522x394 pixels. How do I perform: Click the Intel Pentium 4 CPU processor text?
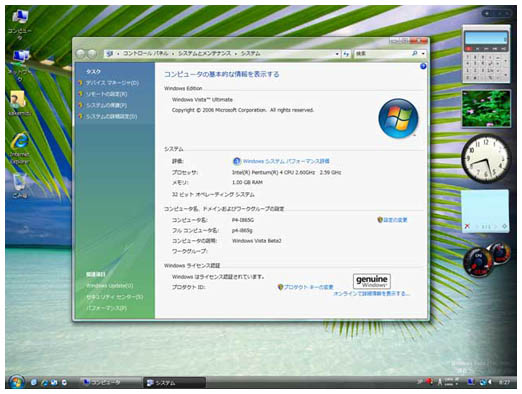[x=286, y=173]
